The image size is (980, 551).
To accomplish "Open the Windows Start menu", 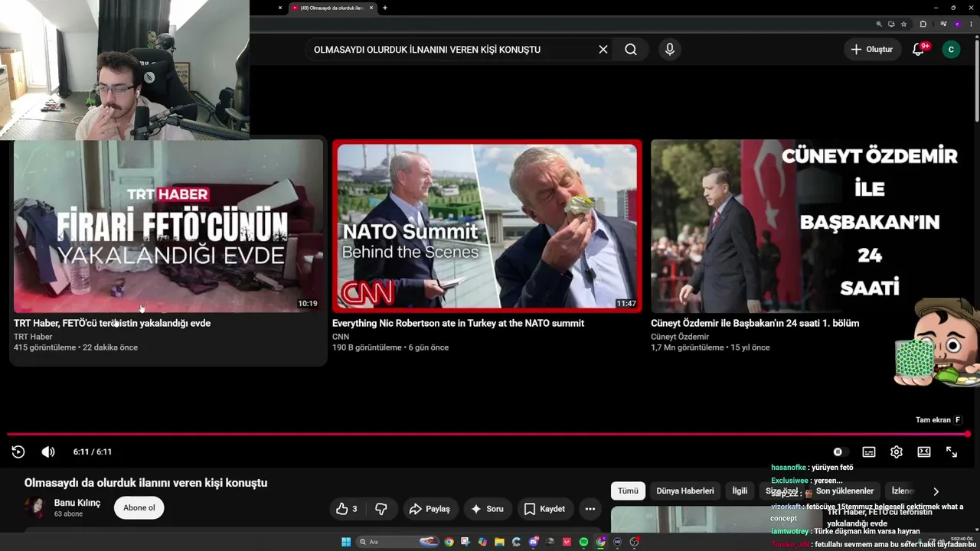I will 346,542.
